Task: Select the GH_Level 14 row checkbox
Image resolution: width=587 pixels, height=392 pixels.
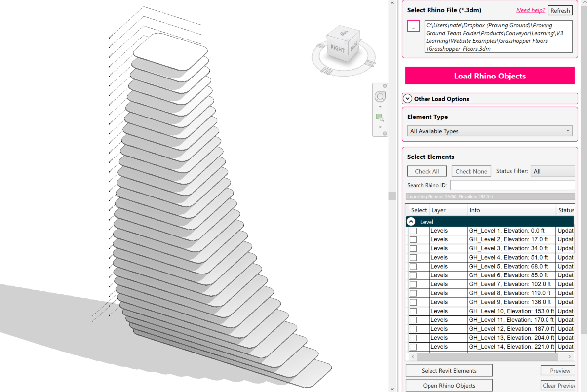Action: point(413,346)
